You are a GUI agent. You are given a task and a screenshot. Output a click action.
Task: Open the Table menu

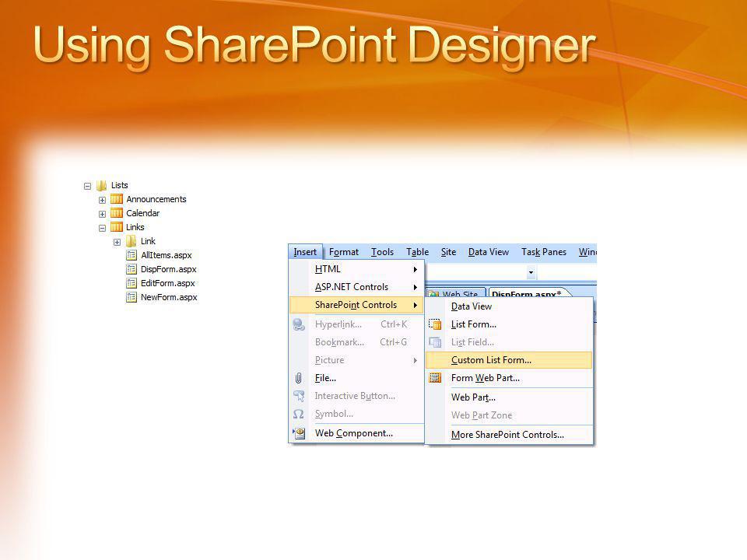pos(417,252)
